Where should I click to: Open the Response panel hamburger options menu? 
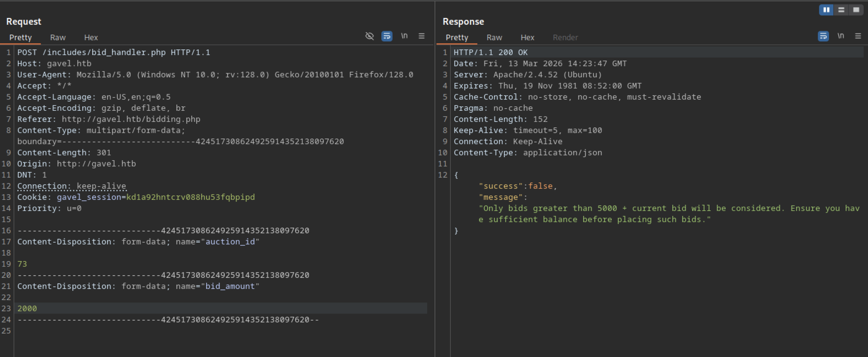click(x=858, y=36)
